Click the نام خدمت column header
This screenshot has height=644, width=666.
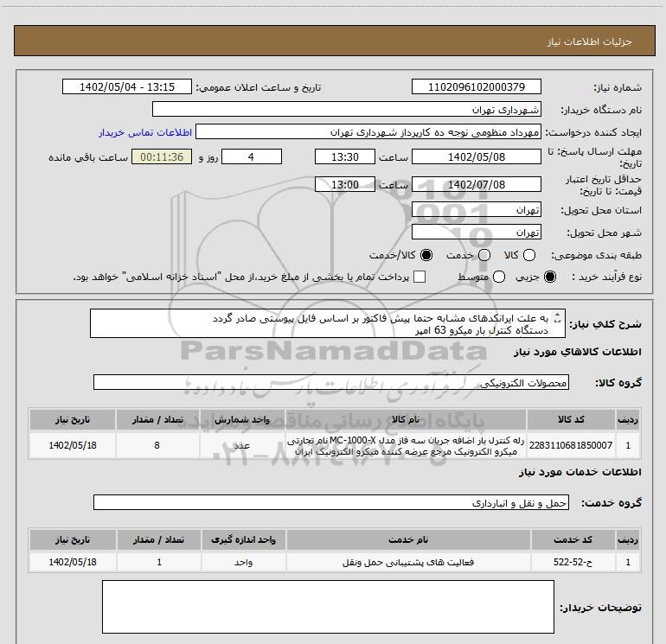tap(408, 539)
